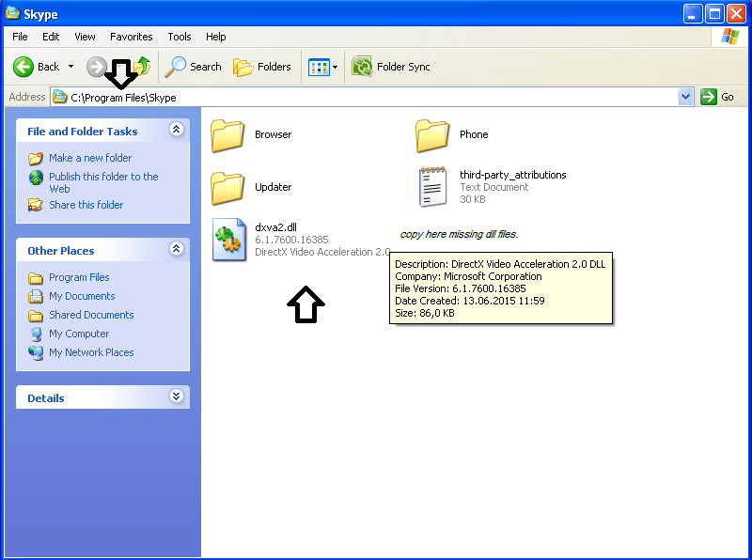Toggle the Folders pane button
The image size is (752, 560).
(x=262, y=67)
